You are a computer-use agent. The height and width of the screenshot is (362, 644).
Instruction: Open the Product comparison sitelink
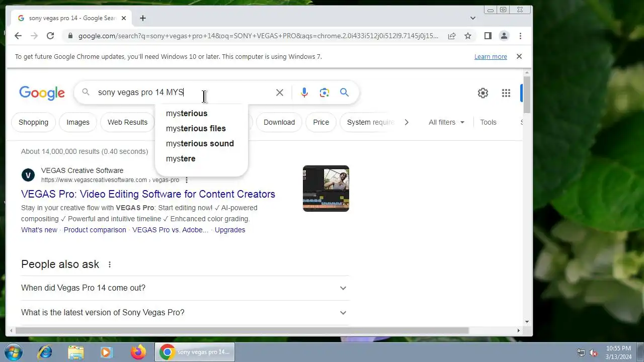95,230
